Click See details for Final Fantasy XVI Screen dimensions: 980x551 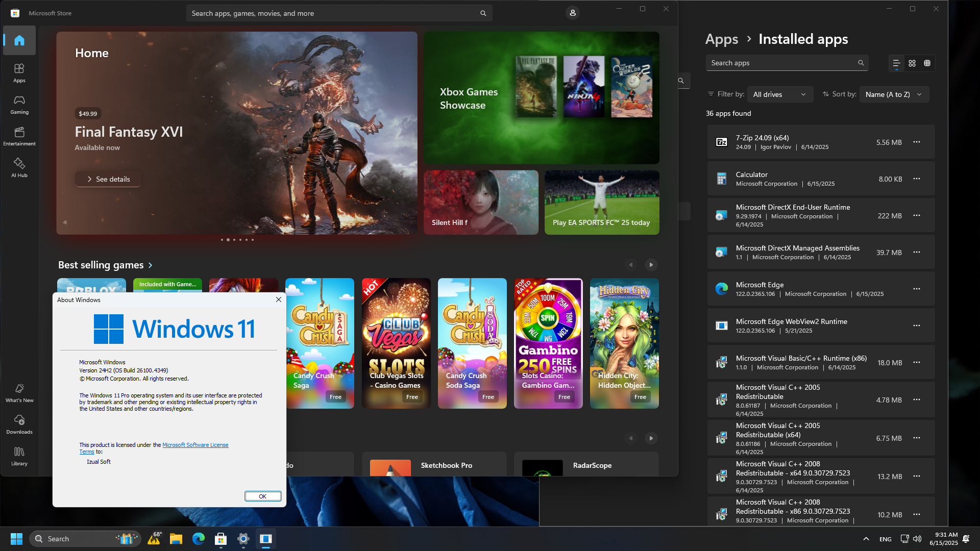tap(108, 179)
